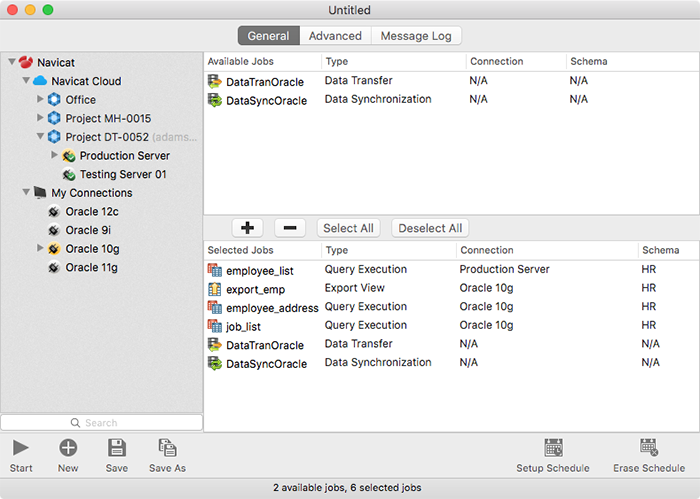The image size is (700, 499).
Task: Expand the Project MH-0015 node
Action: click(40, 117)
